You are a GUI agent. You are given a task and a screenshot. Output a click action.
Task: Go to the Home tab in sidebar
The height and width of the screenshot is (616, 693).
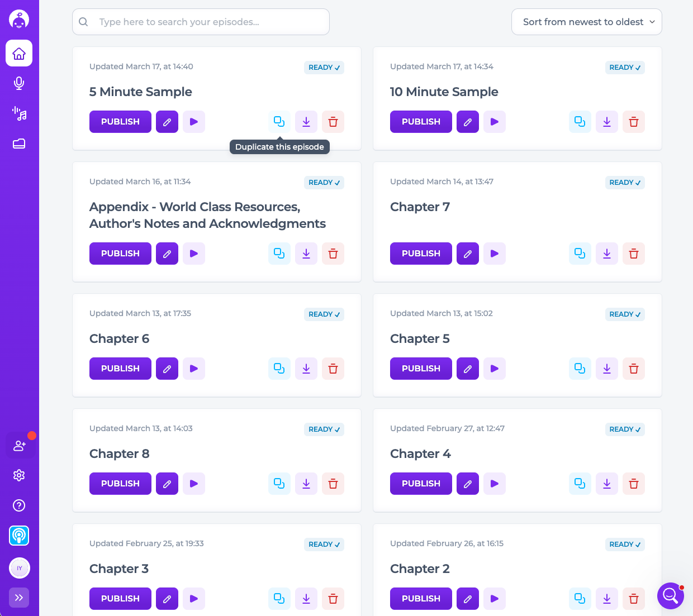pyautogui.click(x=19, y=54)
